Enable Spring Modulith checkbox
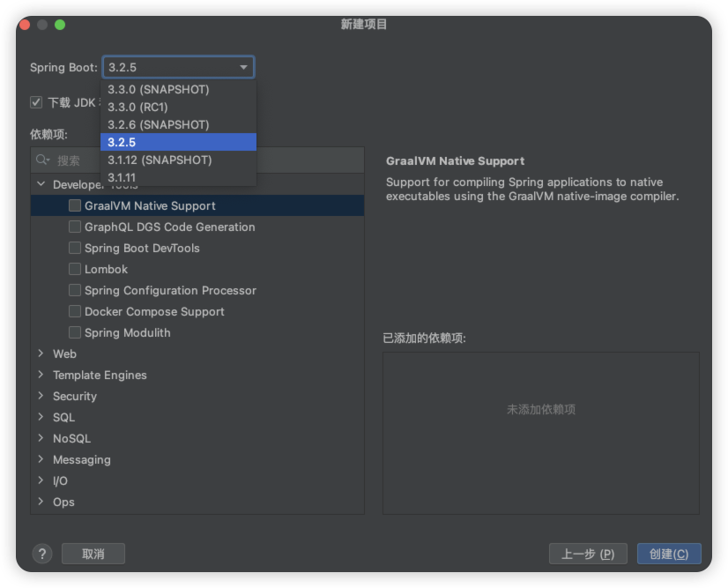This screenshot has width=728, height=588. click(75, 332)
